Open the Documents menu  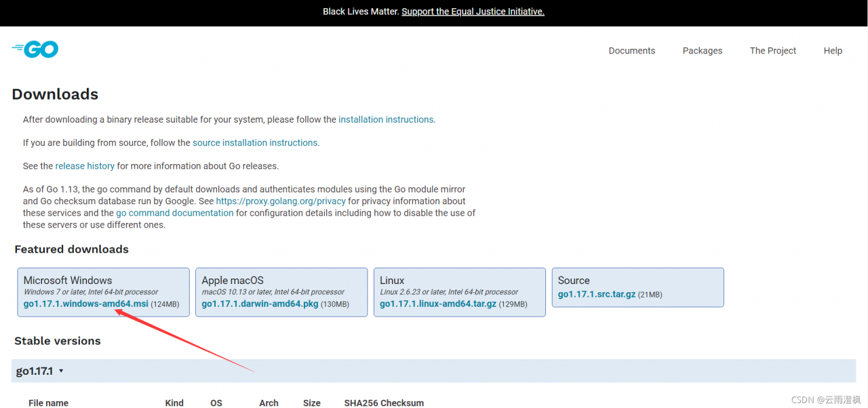632,51
